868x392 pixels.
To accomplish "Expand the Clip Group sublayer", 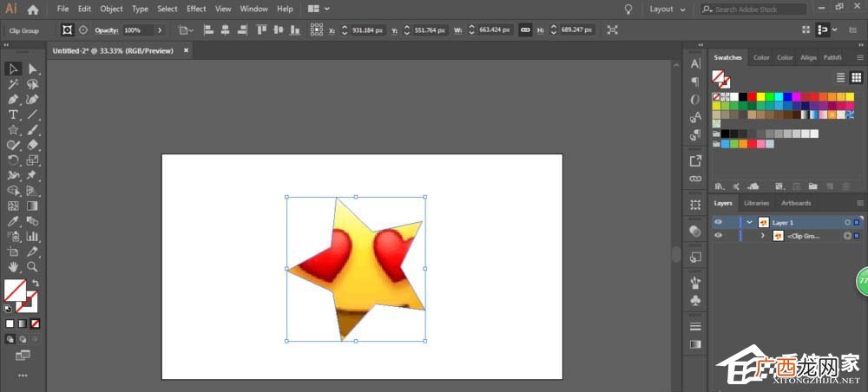I will 762,236.
